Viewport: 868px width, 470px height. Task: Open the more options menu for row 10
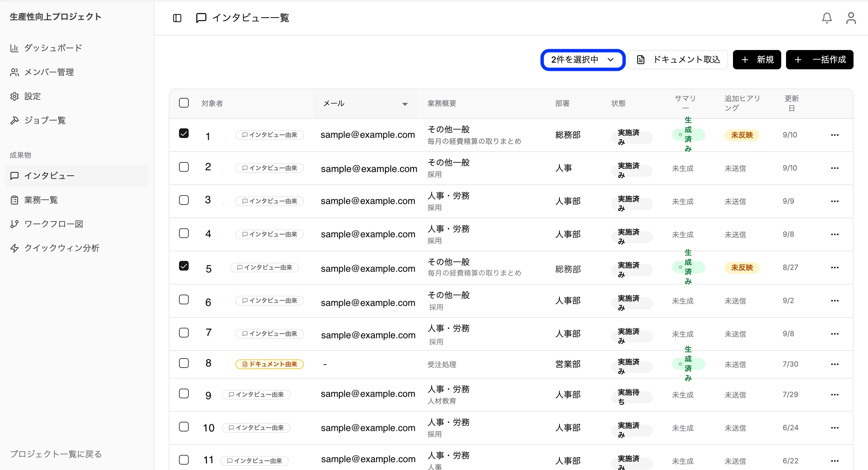[835, 428]
